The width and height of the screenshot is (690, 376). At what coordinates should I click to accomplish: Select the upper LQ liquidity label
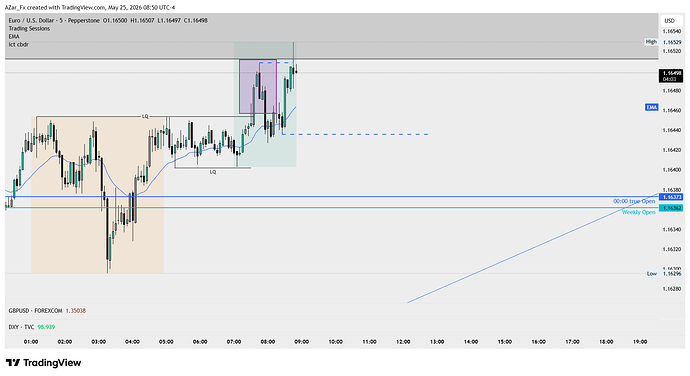coord(145,117)
